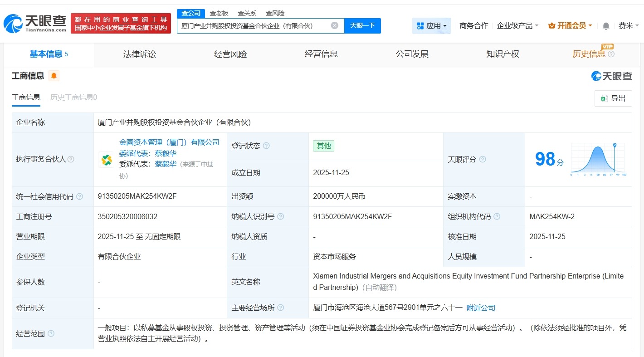Open notifications via the bell icon
This screenshot has height=357, width=644.
(605, 26)
